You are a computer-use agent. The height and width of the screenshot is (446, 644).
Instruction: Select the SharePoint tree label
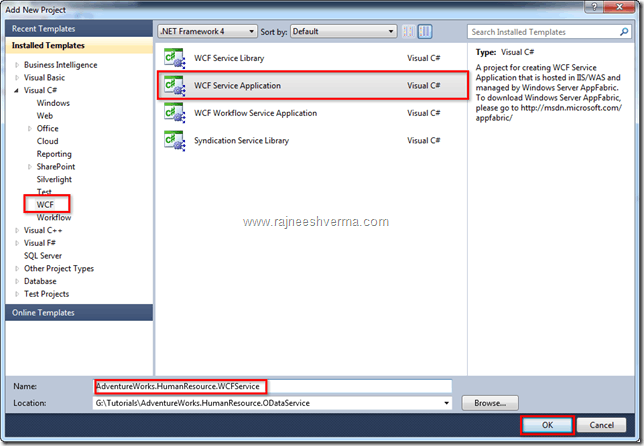click(x=56, y=167)
